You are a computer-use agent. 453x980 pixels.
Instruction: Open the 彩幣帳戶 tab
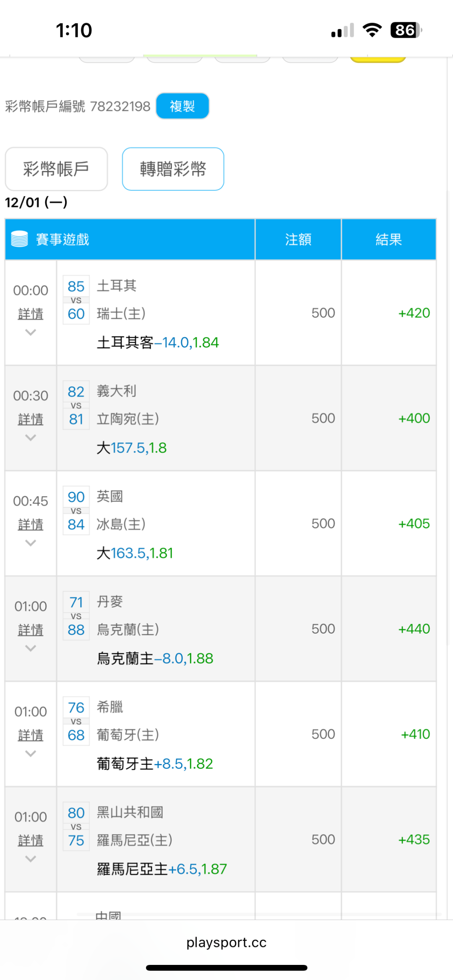pyautogui.click(x=56, y=169)
